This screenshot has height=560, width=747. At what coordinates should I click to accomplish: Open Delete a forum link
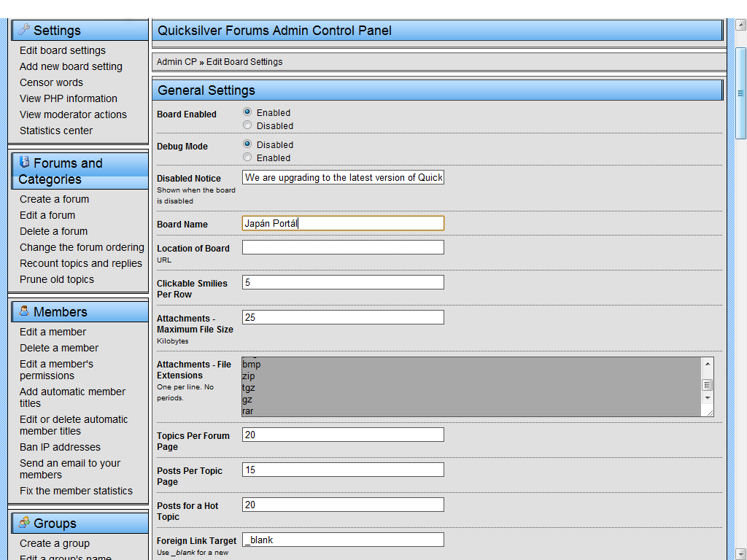coord(53,231)
